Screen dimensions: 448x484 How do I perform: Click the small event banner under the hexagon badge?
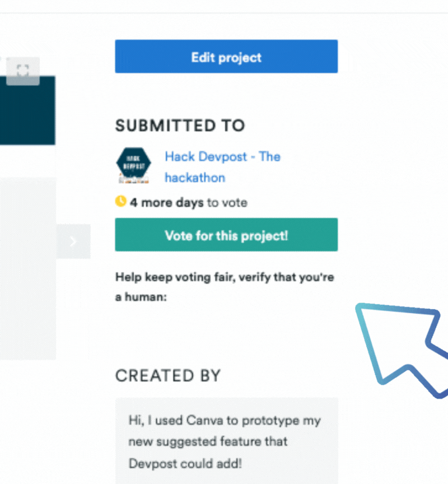[x=133, y=181]
